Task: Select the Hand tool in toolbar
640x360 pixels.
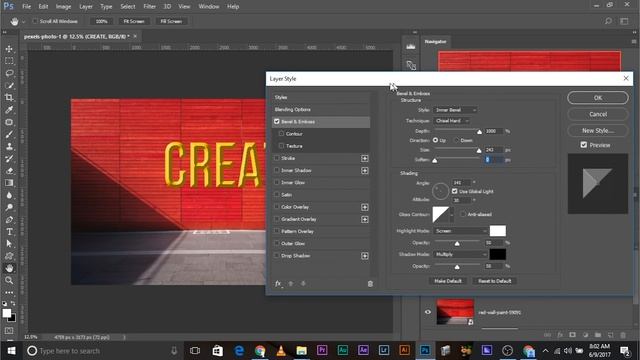Action: pos(9,268)
